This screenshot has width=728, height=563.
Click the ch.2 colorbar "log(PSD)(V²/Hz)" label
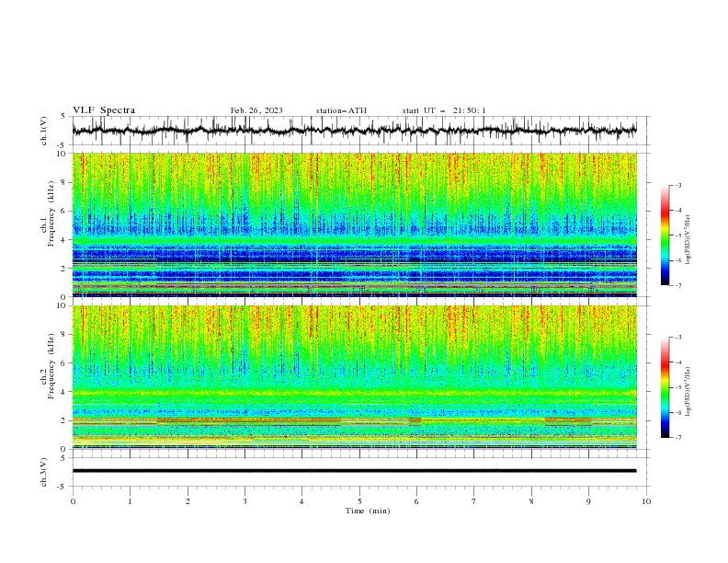click(688, 392)
